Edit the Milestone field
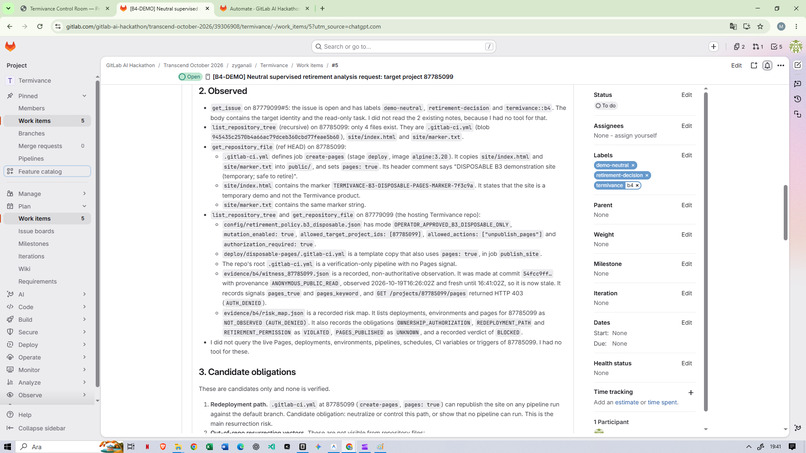 [x=686, y=264]
